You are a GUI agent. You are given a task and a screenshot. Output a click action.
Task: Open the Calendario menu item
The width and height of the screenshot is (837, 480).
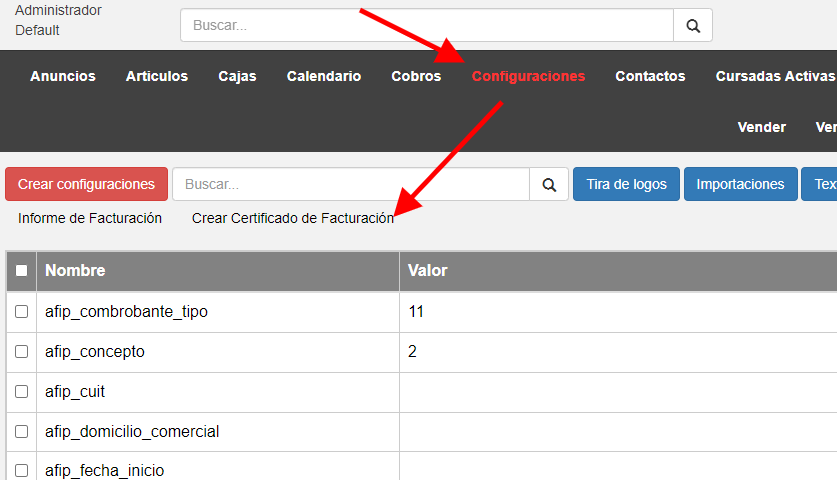click(x=324, y=76)
